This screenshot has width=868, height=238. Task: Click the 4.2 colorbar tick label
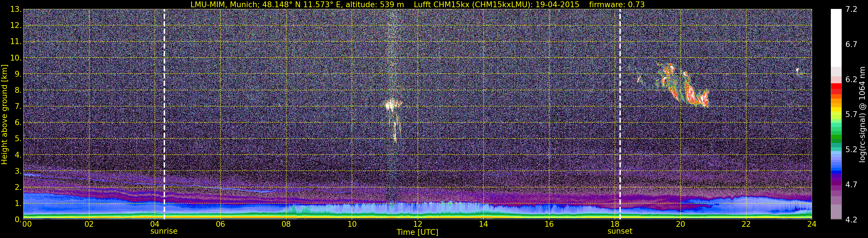pyautogui.click(x=851, y=220)
